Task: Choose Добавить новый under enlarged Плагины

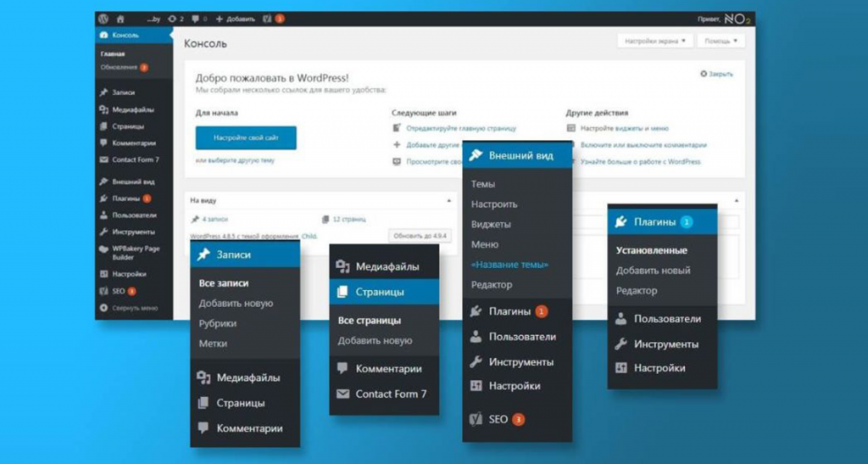Action: 654,271
